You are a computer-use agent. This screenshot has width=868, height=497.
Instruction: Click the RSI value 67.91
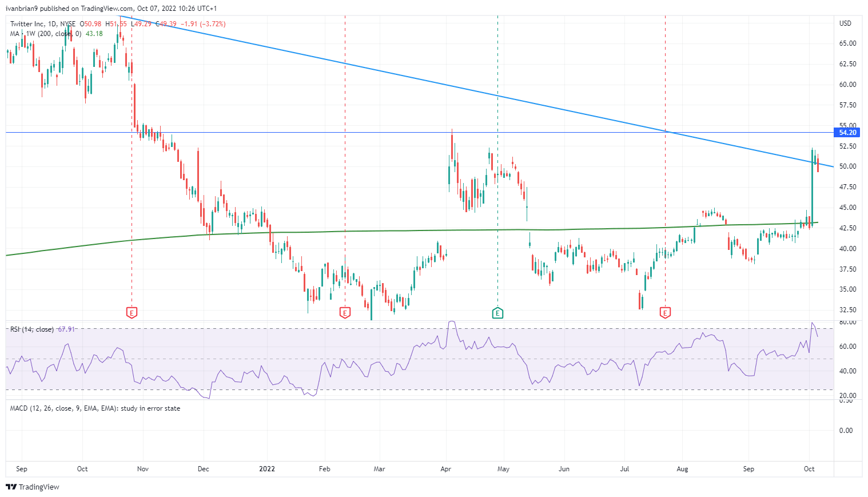[66, 329]
